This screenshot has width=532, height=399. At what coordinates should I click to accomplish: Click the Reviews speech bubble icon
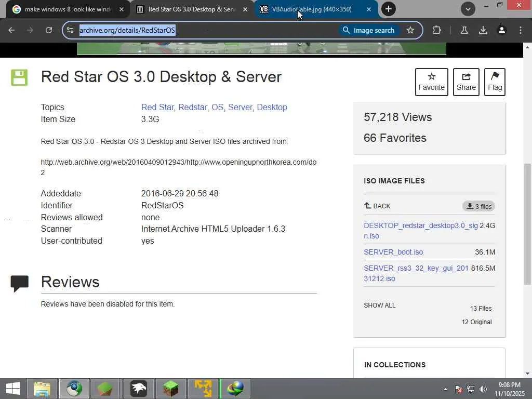tap(19, 284)
